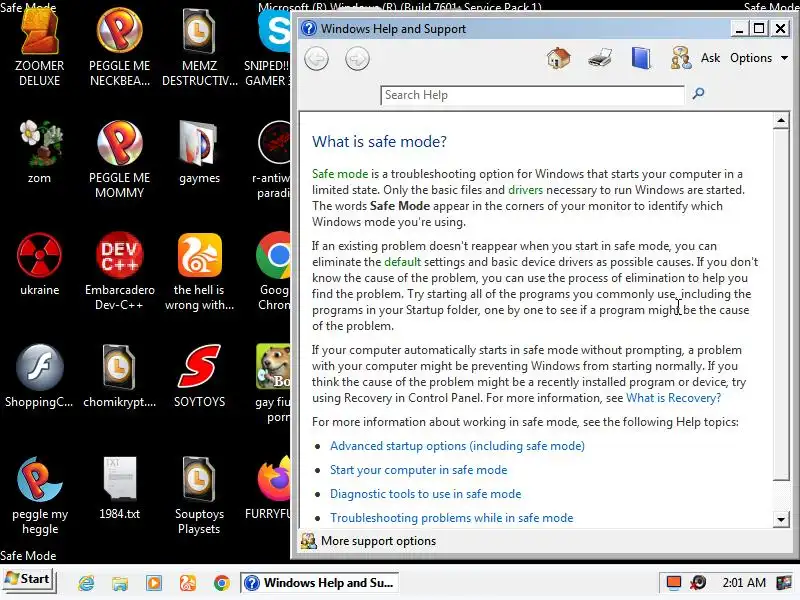The width and height of the screenshot is (800, 600).
Task: Go back with the Back arrow
Action: [x=316, y=59]
